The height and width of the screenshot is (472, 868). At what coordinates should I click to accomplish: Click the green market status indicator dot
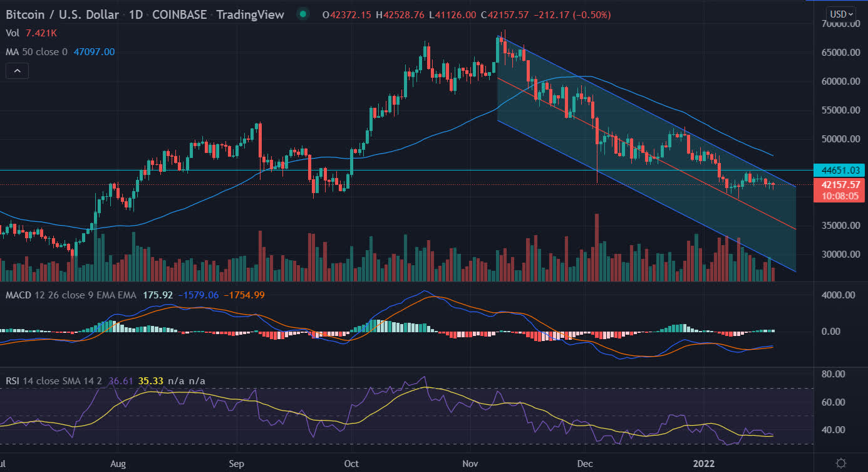click(303, 14)
